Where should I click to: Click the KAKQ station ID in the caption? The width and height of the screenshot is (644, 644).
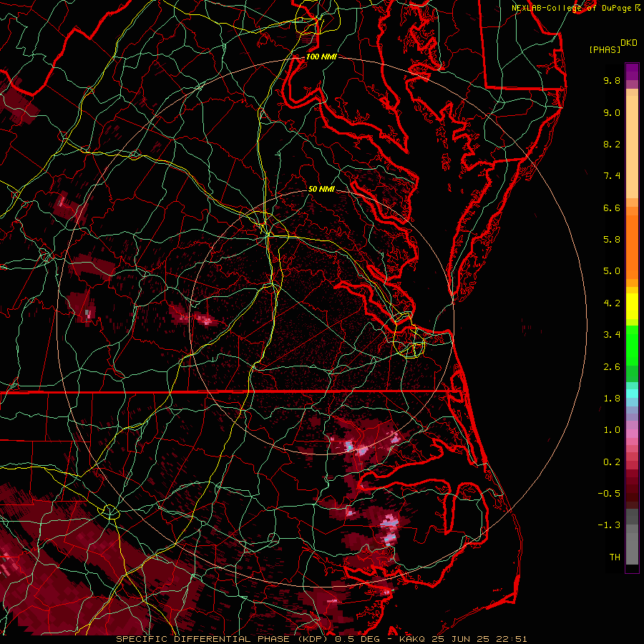[412, 639]
